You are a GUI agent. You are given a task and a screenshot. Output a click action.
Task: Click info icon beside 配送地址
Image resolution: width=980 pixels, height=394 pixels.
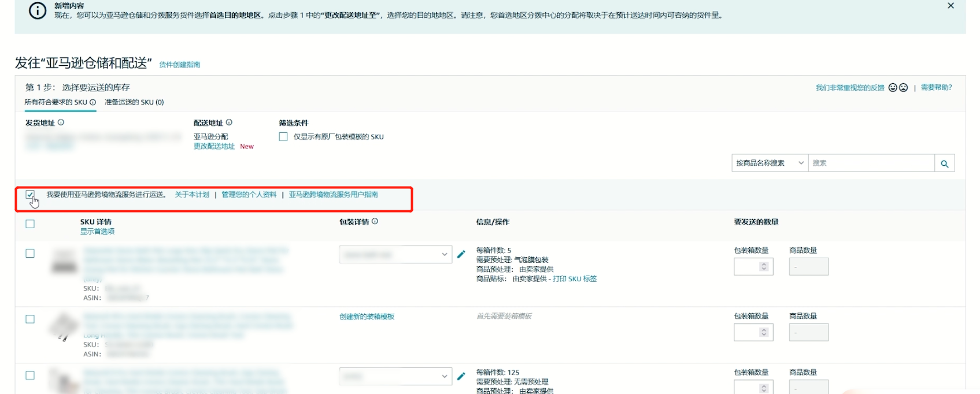click(x=229, y=122)
